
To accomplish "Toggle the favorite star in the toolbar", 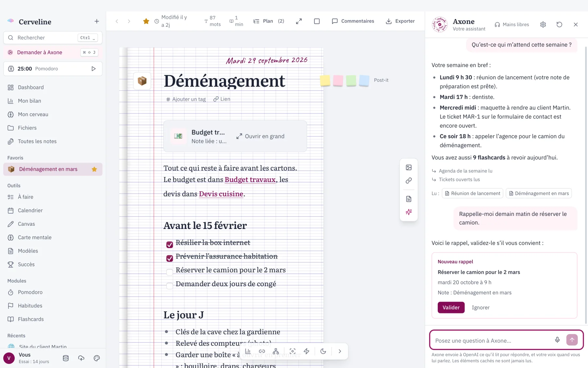I will (146, 21).
